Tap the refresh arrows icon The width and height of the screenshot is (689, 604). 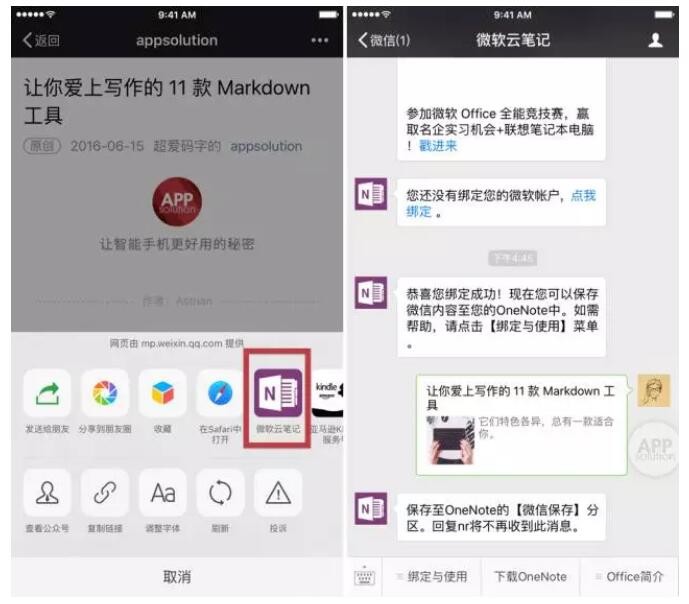[220, 492]
